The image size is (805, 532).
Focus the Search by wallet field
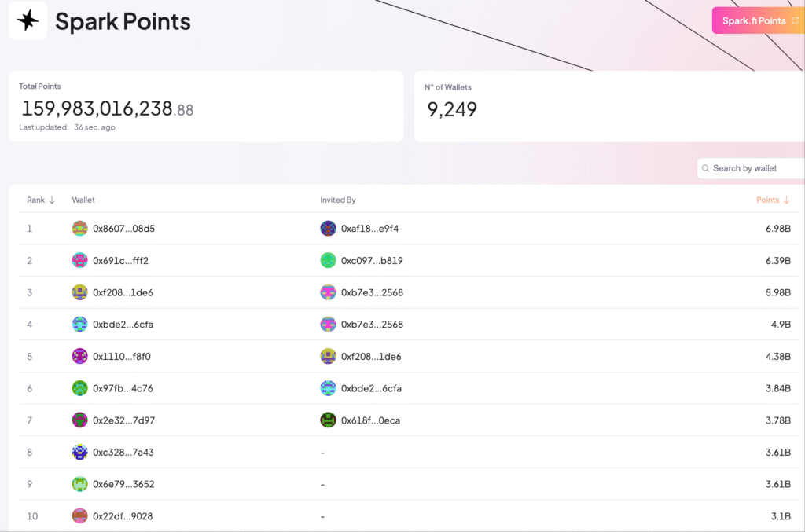pos(751,168)
